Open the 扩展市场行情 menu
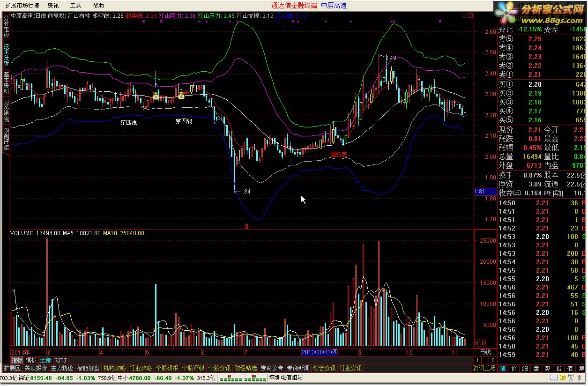Viewport: 588px width, 386px height. (x=22, y=6)
